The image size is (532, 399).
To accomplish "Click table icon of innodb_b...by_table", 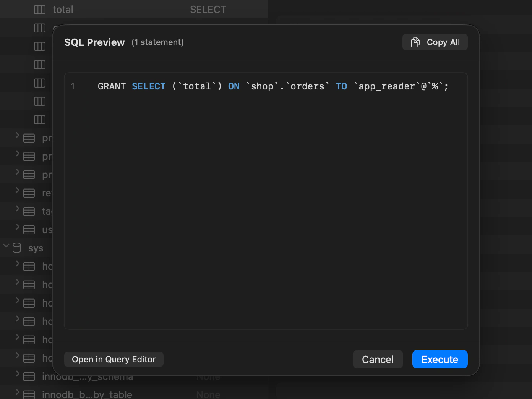I will 29,395.
